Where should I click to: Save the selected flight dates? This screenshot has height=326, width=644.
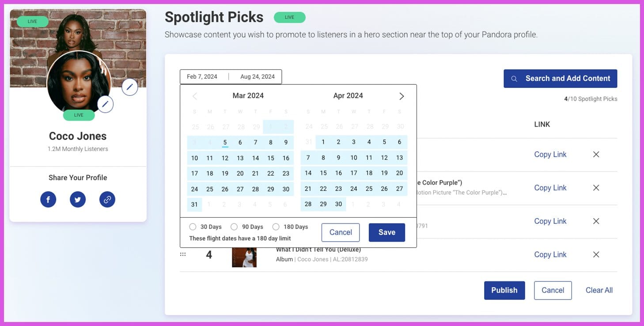pos(386,232)
